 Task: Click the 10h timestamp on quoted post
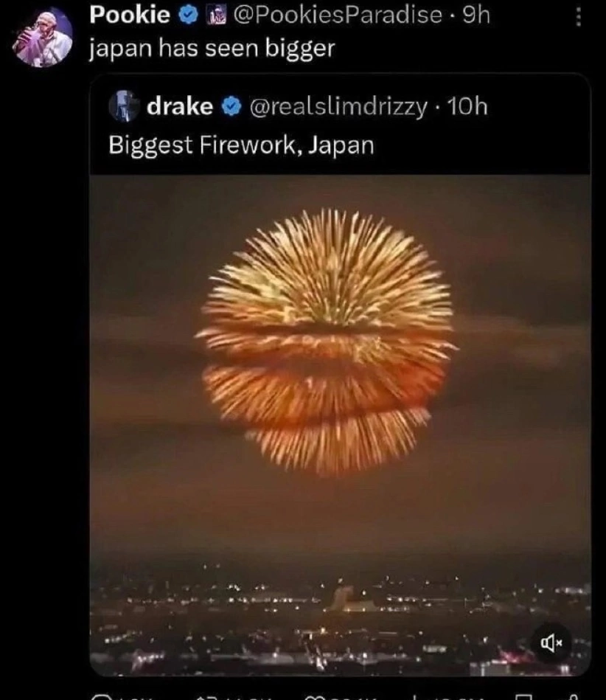click(x=467, y=107)
